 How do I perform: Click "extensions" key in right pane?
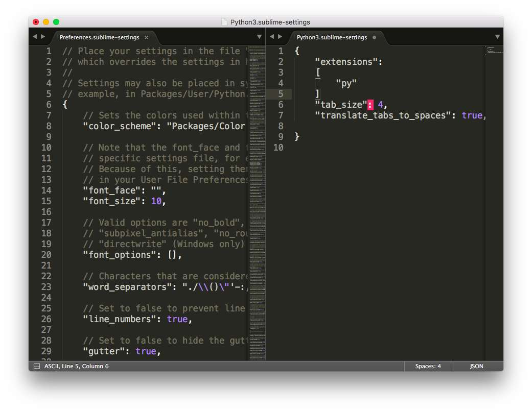pyautogui.click(x=346, y=62)
